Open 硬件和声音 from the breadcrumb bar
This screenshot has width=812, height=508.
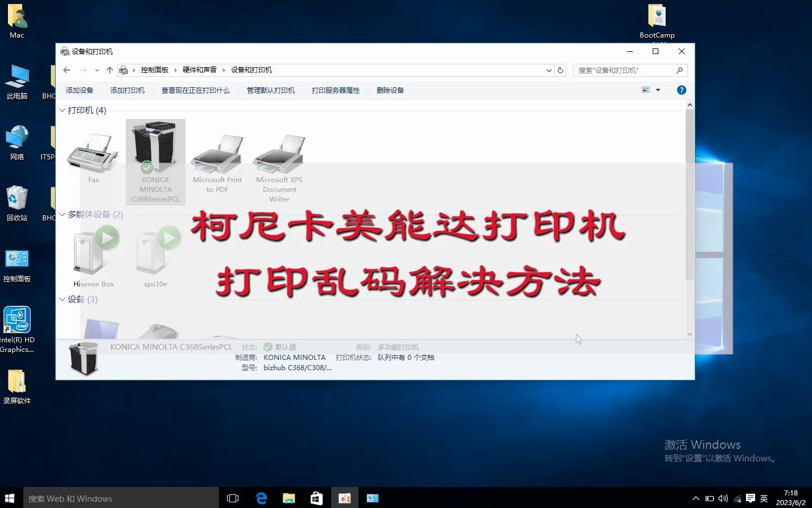(200, 69)
